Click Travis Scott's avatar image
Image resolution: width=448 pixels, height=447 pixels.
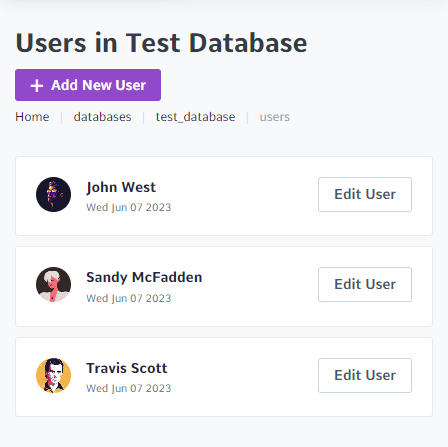[x=53, y=375]
